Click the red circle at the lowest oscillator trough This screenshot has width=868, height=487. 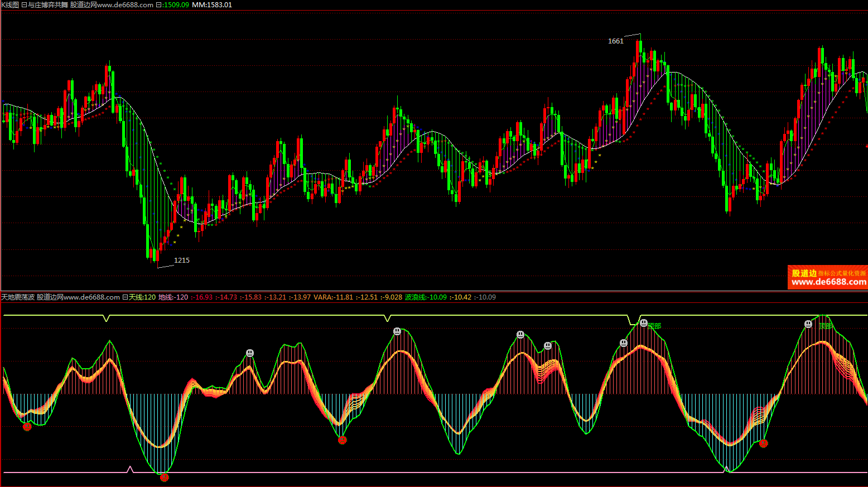(164, 478)
